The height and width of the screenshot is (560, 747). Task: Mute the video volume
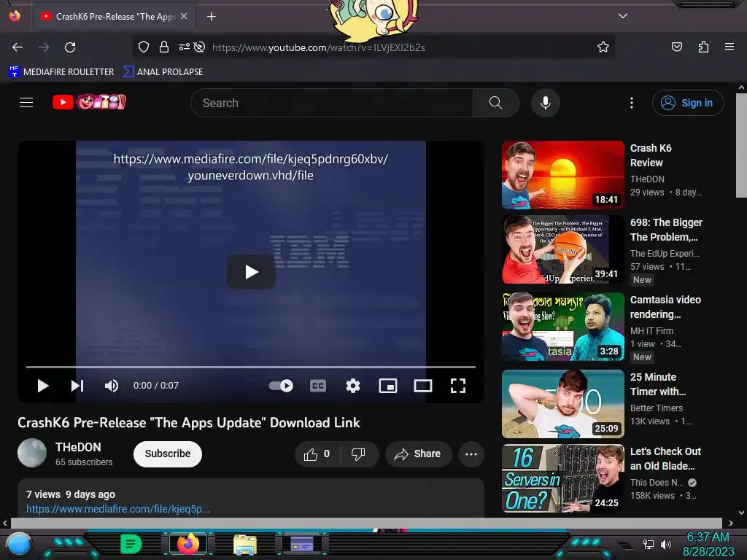pyautogui.click(x=112, y=386)
